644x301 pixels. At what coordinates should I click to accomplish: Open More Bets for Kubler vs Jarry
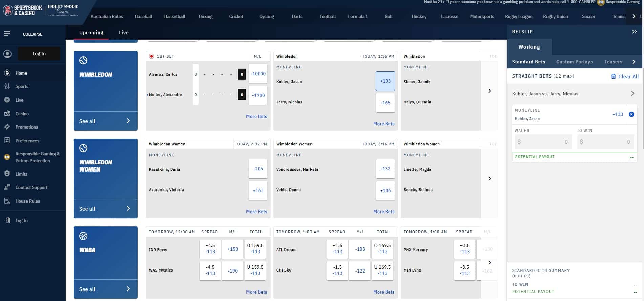coord(384,124)
